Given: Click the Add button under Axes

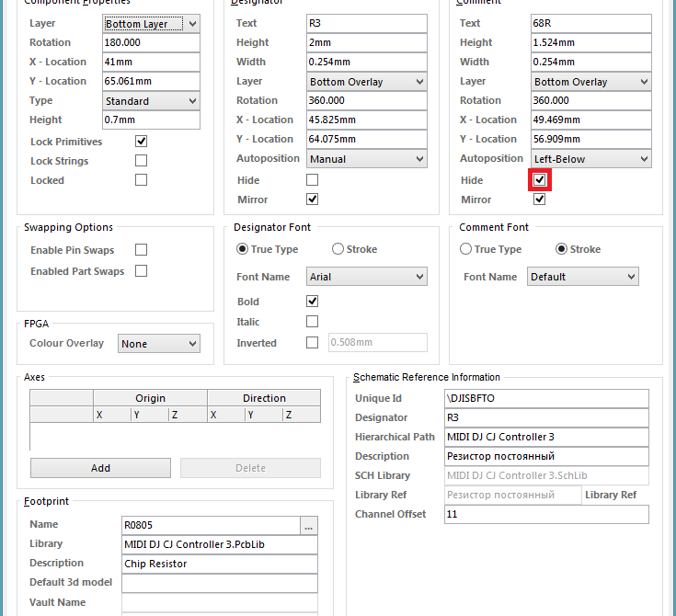Looking at the screenshot, I should pyautogui.click(x=100, y=468).
